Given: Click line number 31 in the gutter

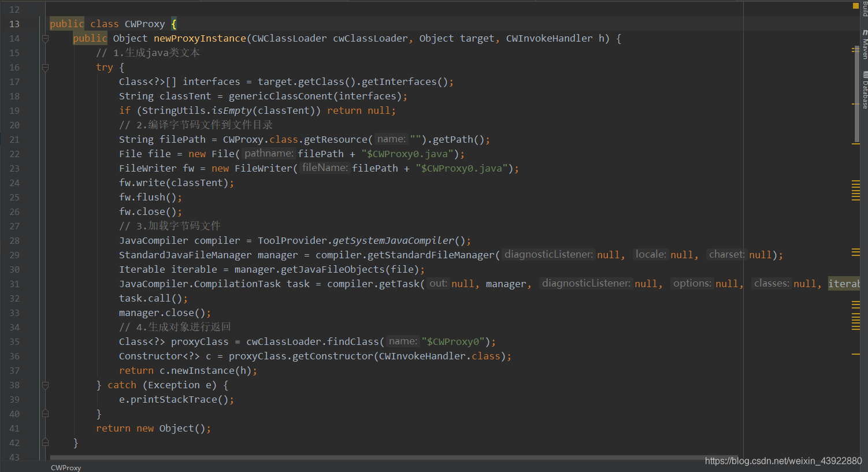Looking at the screenshot, I should [x=14, y=284].
